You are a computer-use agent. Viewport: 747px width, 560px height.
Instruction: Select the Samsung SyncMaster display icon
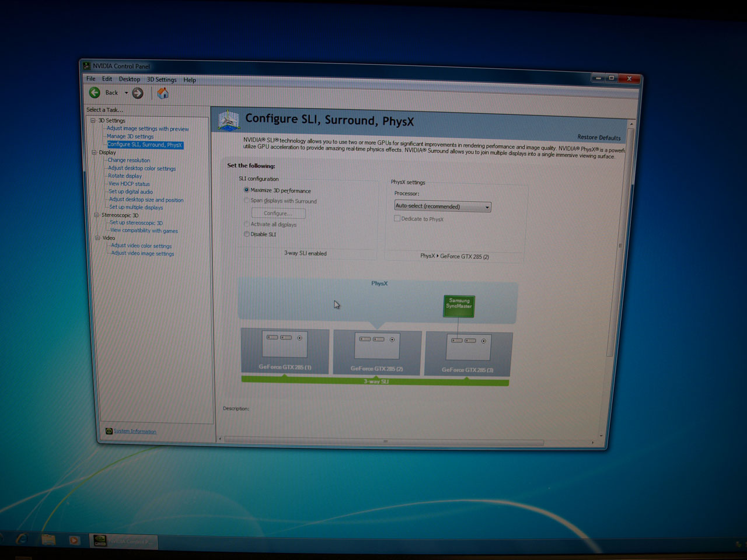tap(459, 306)
